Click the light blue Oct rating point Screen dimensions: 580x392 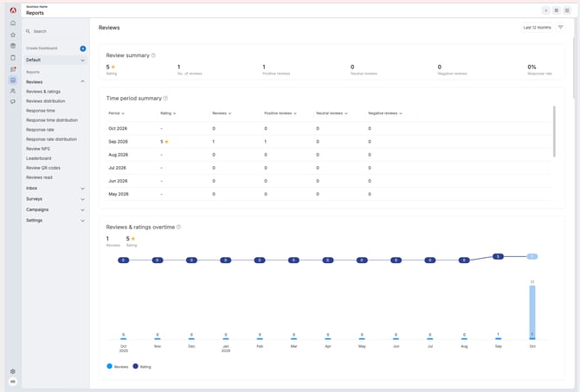tap(532, 256)
